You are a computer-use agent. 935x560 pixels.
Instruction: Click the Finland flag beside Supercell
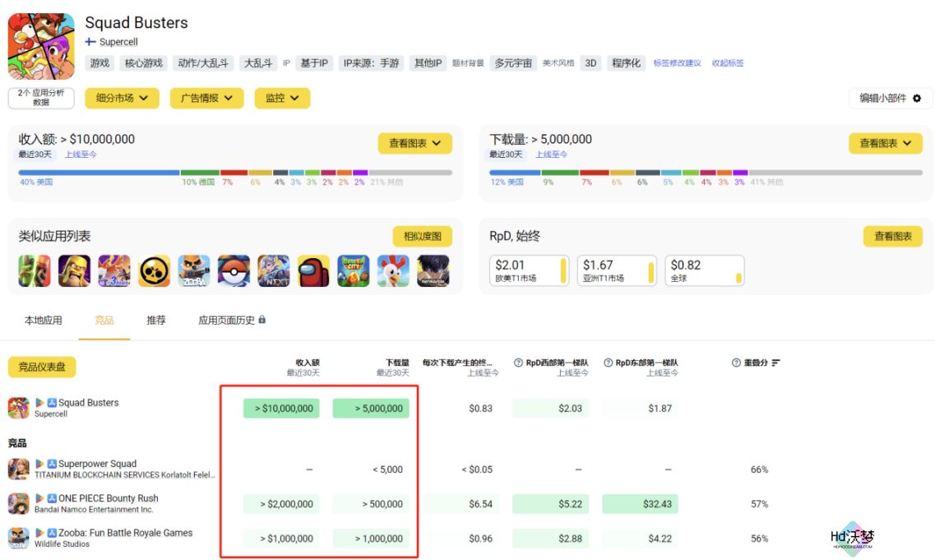coord(90,42)
